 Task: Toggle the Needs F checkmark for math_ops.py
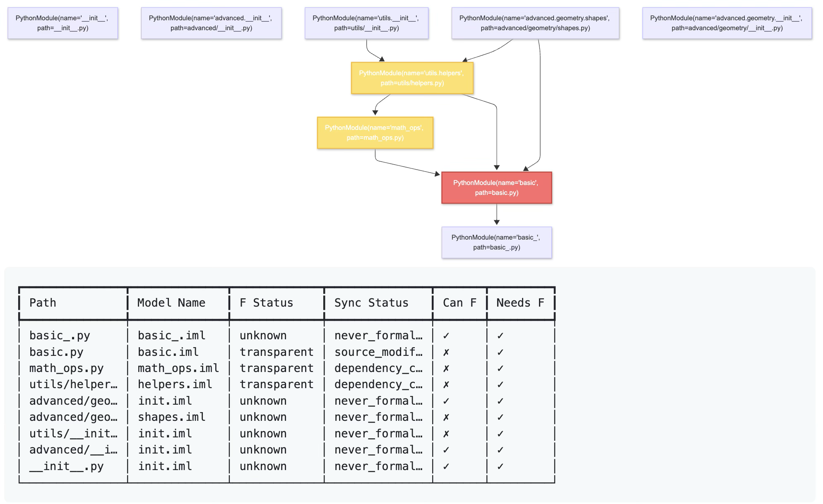(x=500, y=368)
